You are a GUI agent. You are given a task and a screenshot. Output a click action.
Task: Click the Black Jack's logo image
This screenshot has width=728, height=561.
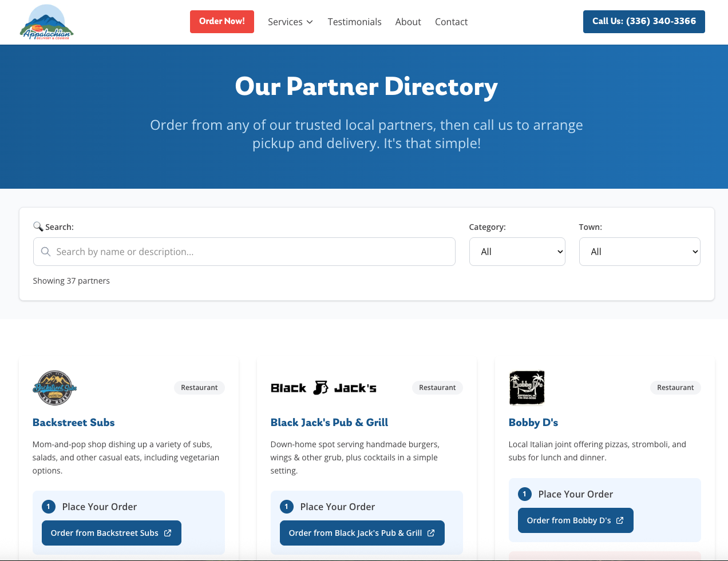(323, 388)
